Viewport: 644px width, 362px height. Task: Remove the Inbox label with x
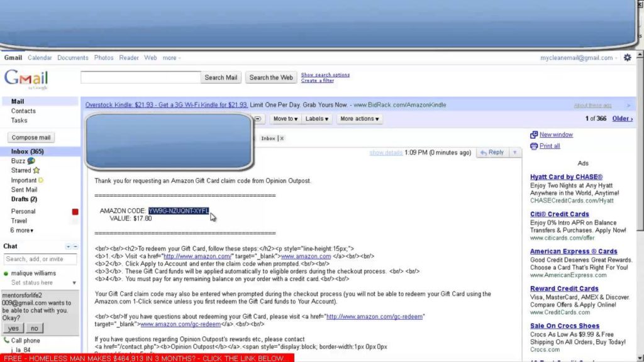(x=282, y=139)
